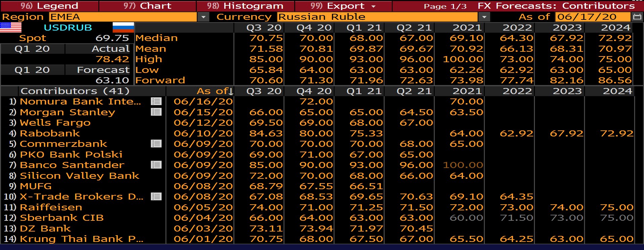Click Rabobank's Q3 20 value 84.63
Image resolution: width=644 pixels, height=250 pixels.
[x=266, y=133]
